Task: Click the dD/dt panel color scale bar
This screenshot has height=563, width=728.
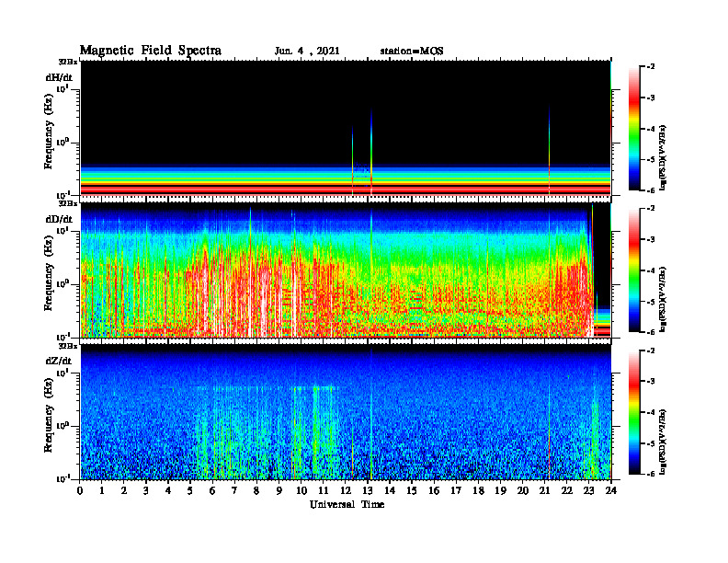Action: pyautogui.click(x=634, y=270)
